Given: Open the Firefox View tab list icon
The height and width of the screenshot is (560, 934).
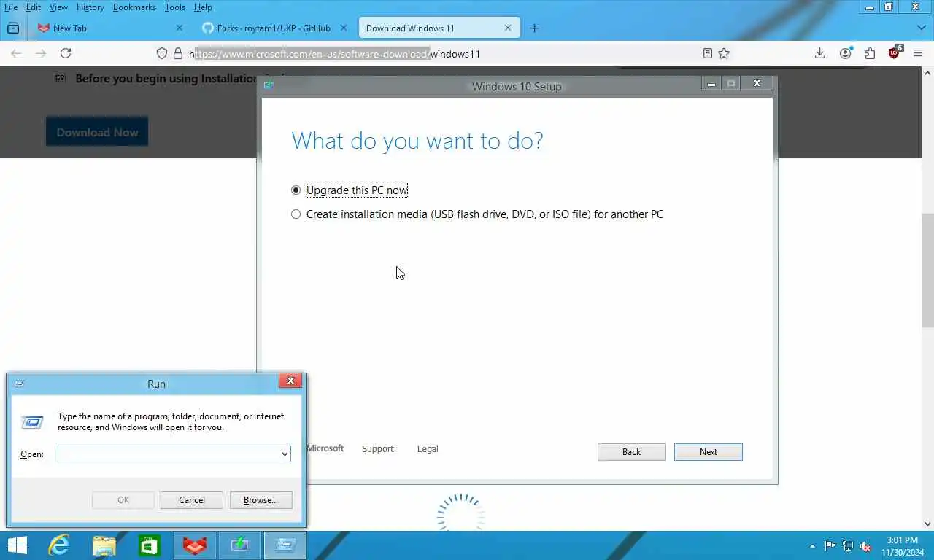Looking at the screenshot, I should [x=13, y=28].
